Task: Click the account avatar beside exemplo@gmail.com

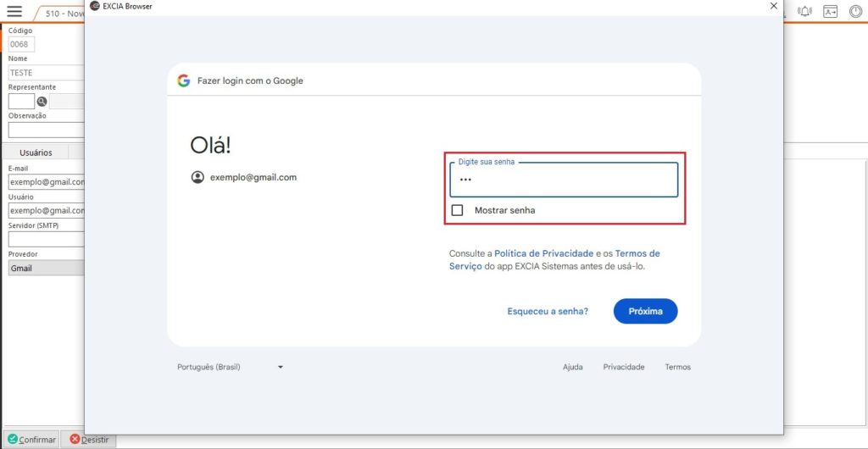Action: point(198,177)
